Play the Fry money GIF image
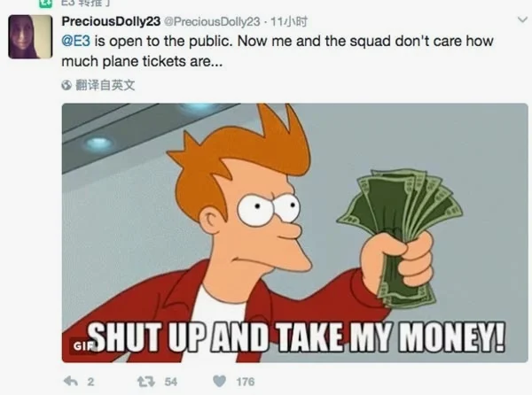Image resolution: width=532 pixels, height=395 pixels. click(295, 233)
